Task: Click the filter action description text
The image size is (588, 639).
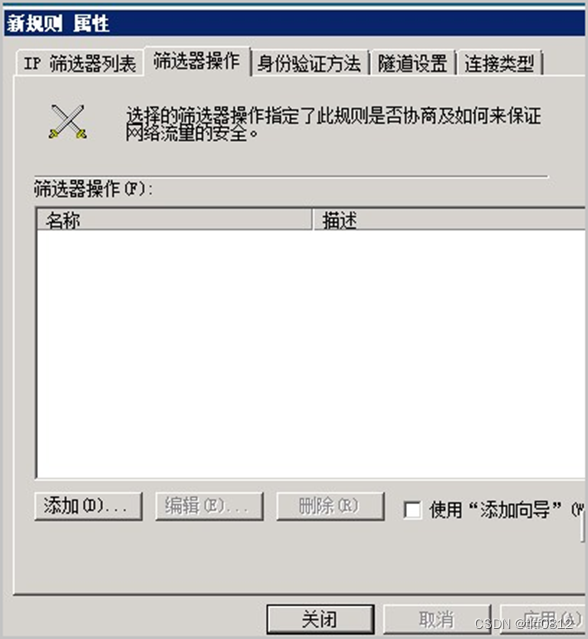Action: tap(333, 124)
